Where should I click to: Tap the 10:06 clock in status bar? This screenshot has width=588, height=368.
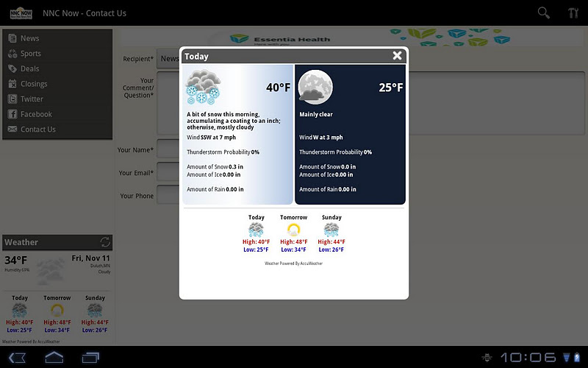click(528, 357)
